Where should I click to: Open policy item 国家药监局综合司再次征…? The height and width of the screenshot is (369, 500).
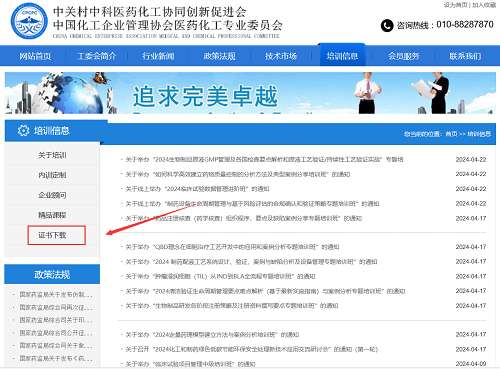(56, 307)
